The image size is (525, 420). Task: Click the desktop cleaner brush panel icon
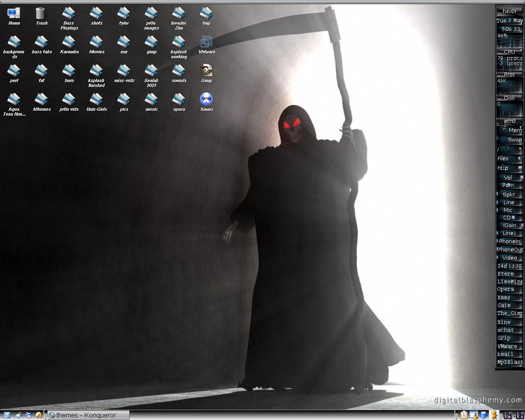tap(18, 415)
